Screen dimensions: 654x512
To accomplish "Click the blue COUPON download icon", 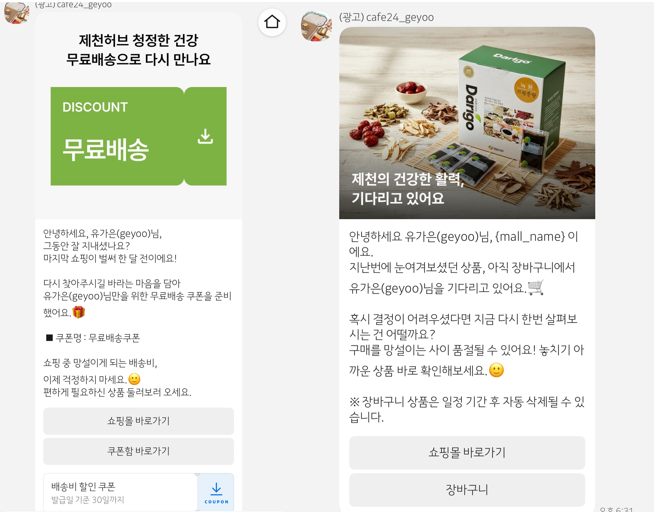I will tap(216, 493).
